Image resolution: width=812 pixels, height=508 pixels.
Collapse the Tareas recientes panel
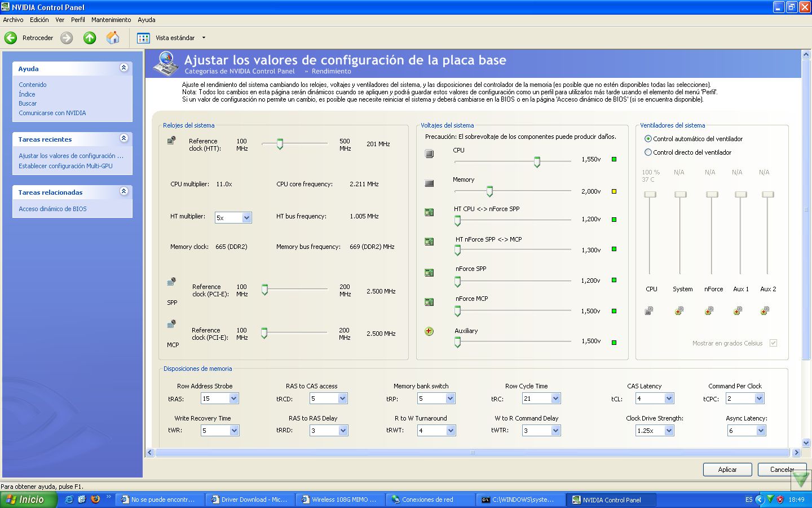click(123, 138)
